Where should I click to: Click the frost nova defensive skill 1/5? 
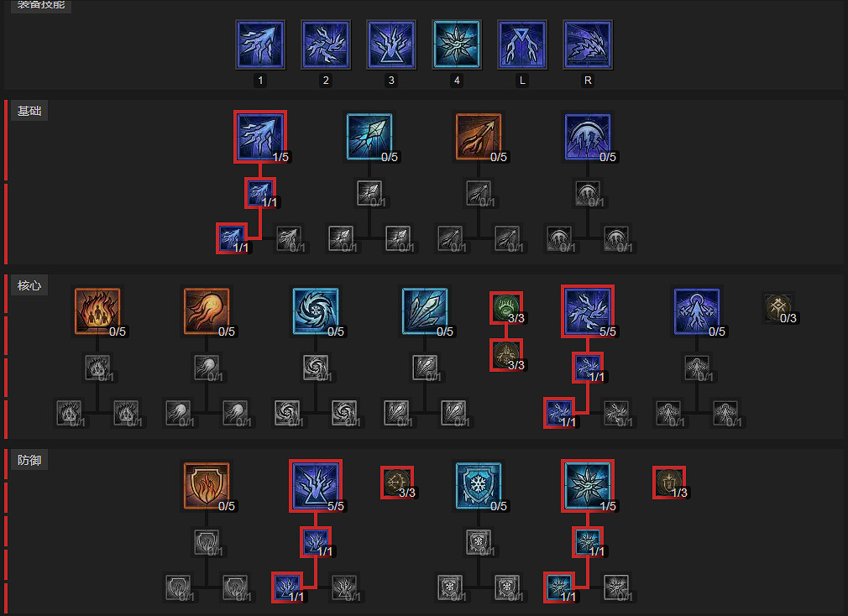pos(588,486)
